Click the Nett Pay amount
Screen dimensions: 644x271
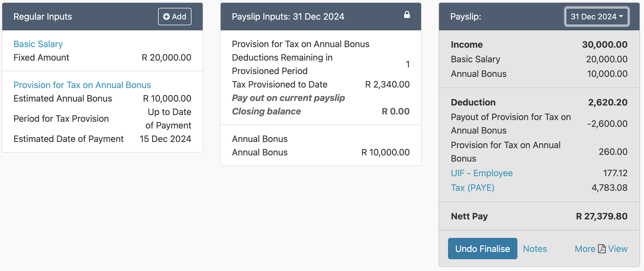click(x=601, y=216)
